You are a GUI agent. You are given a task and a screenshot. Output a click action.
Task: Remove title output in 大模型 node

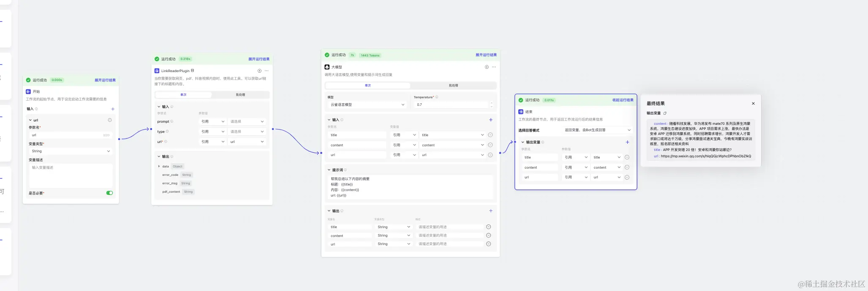489,227
